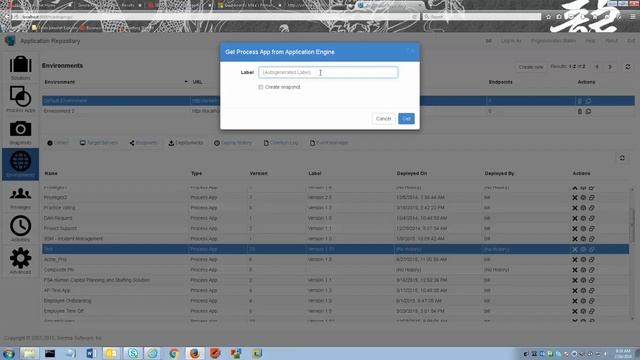Switch to the Details tab
The height and width of the screenshot is (360, 640).
[x=58, y=143]
